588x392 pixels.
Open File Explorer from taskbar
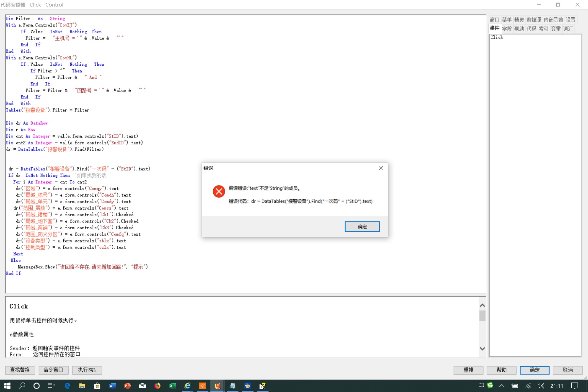(82, 386)
